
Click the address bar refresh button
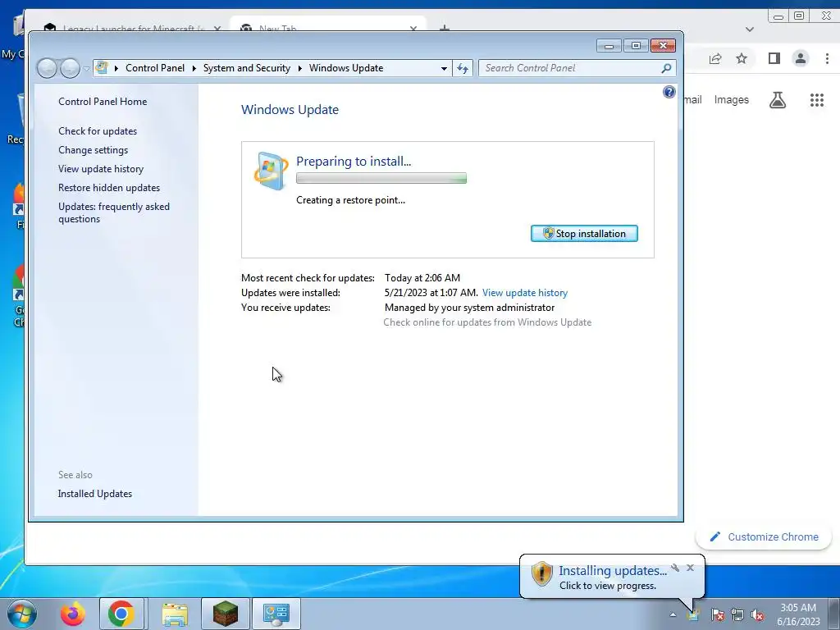tap(463, 68)
